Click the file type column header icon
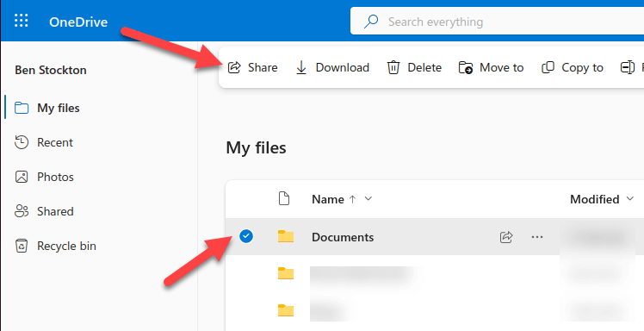 (x=284, y=198)
